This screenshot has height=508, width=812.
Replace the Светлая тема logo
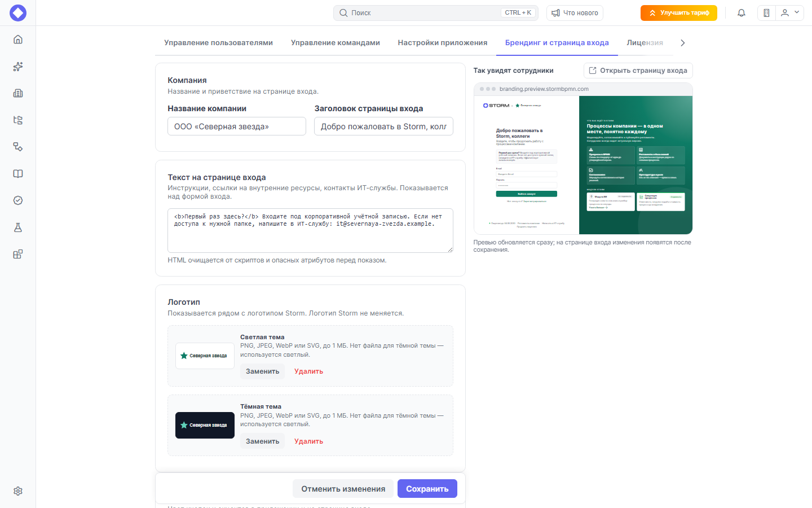[263, 371]
